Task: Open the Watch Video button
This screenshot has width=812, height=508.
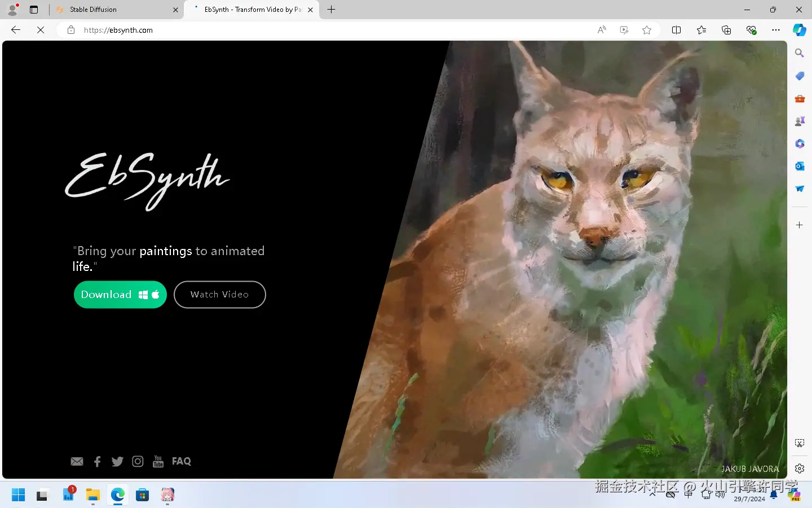Action: click(x=220, y=295)
